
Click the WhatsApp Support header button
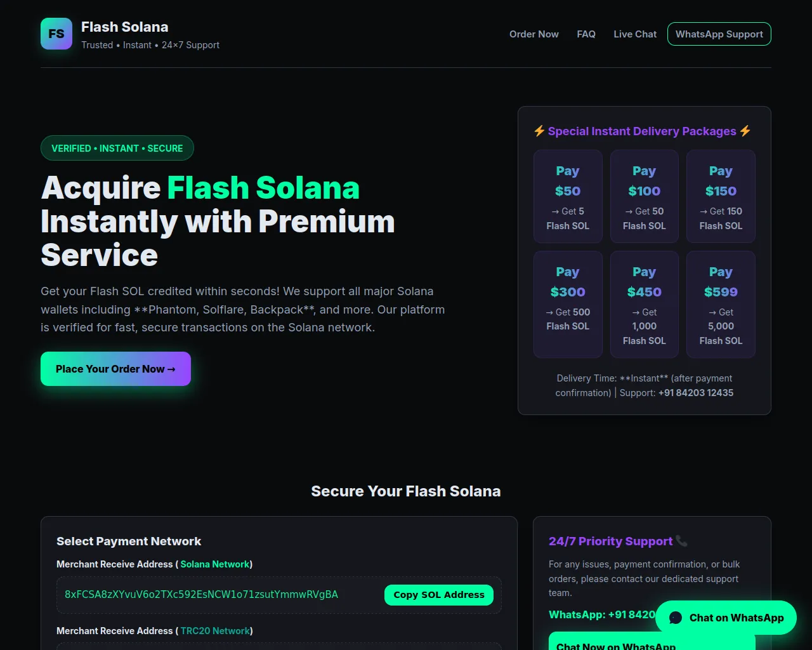pos(719,34)
